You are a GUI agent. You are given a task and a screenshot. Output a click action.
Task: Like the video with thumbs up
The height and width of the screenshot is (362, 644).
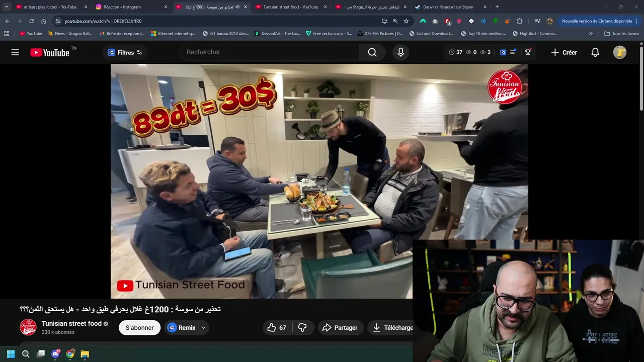click(277, 328)
